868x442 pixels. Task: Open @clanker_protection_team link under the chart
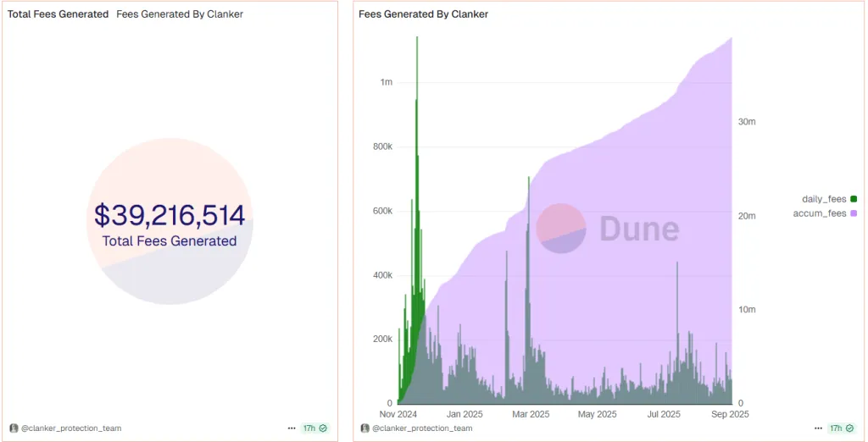(x=422, y=428)
